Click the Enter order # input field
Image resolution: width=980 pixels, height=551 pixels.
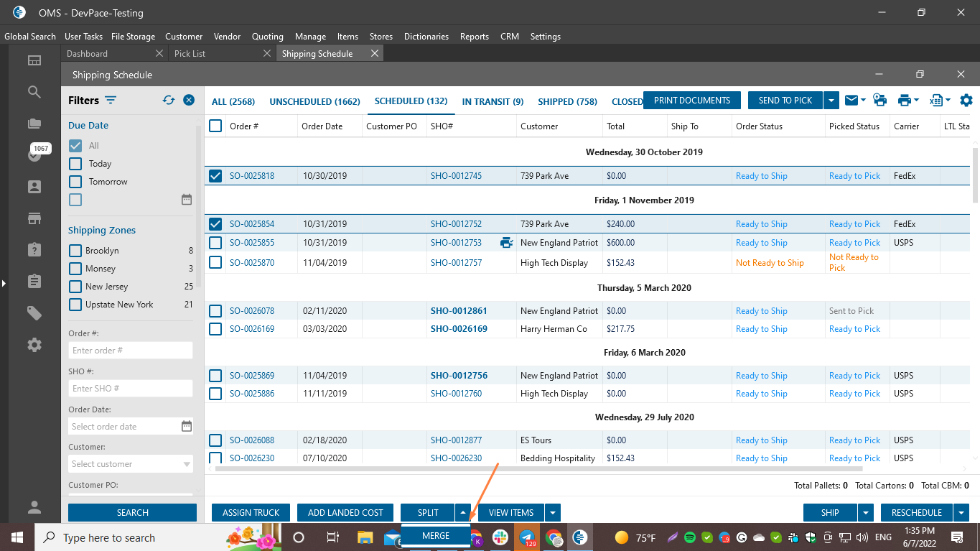pyautogui.click(x=131, y=351)
